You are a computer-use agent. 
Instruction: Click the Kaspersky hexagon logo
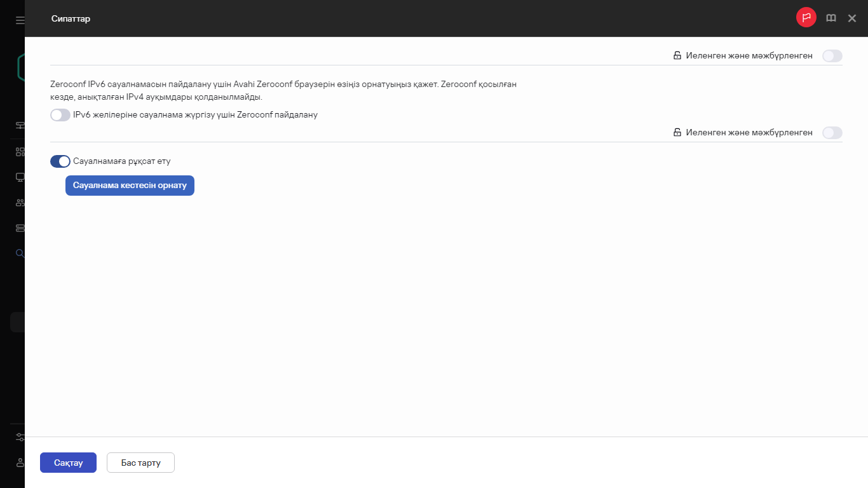point(20,67)
